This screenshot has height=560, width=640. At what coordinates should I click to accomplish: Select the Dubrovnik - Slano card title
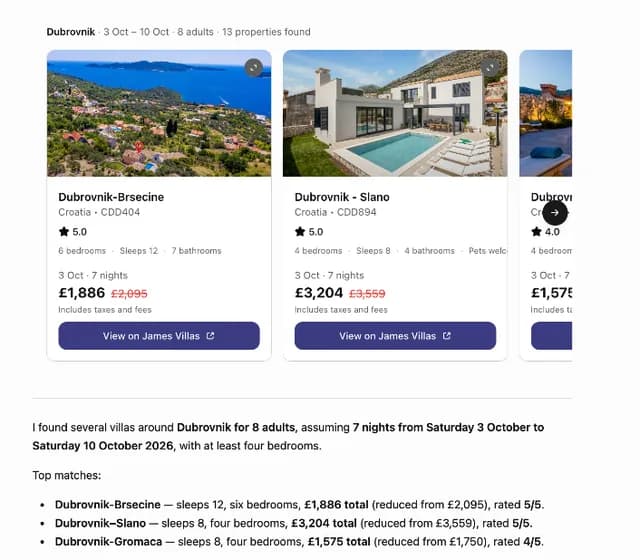tap(342, 197)
